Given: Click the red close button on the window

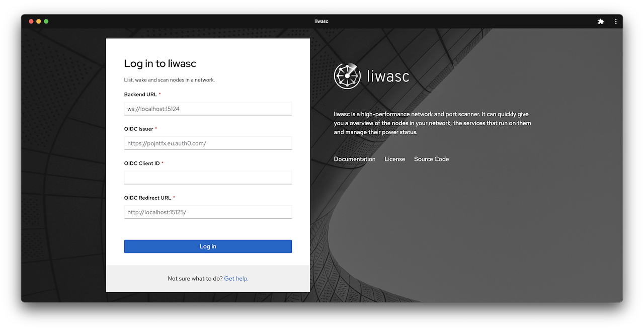Looking at the screenshot, I should [31, 21].
